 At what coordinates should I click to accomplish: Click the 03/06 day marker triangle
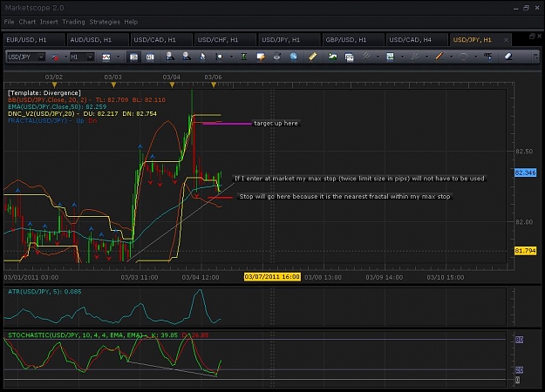click(x=214, y=84)
